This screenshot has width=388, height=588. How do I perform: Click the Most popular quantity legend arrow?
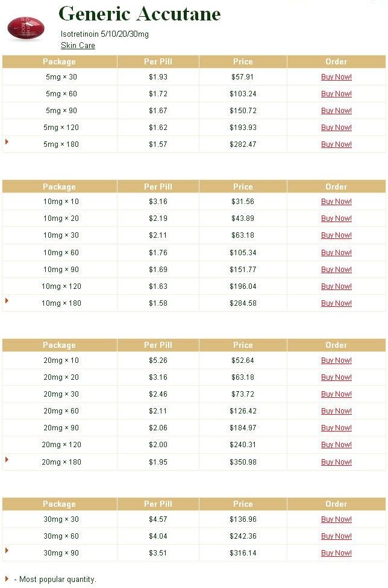tap(7, 578)
